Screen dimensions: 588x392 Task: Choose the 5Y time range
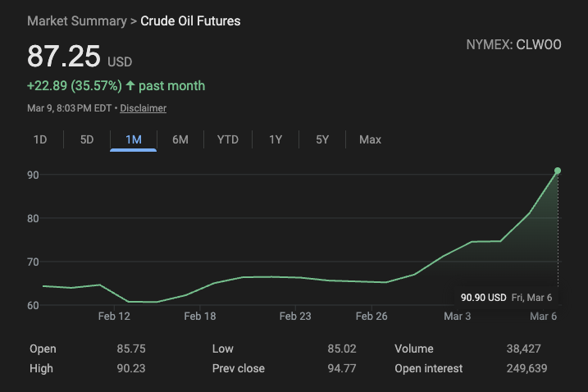tap(322, 139)
